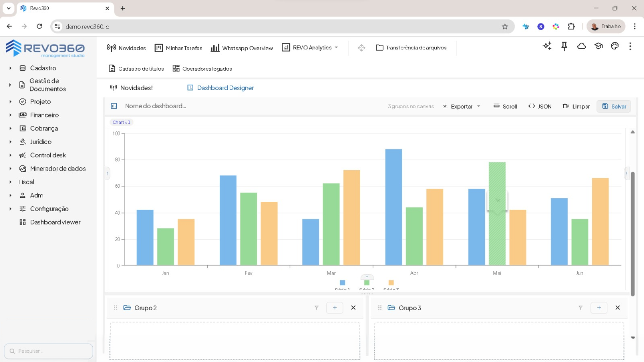Open Novidades in the top menu
The image size is (644, 362).
[126, 48]
